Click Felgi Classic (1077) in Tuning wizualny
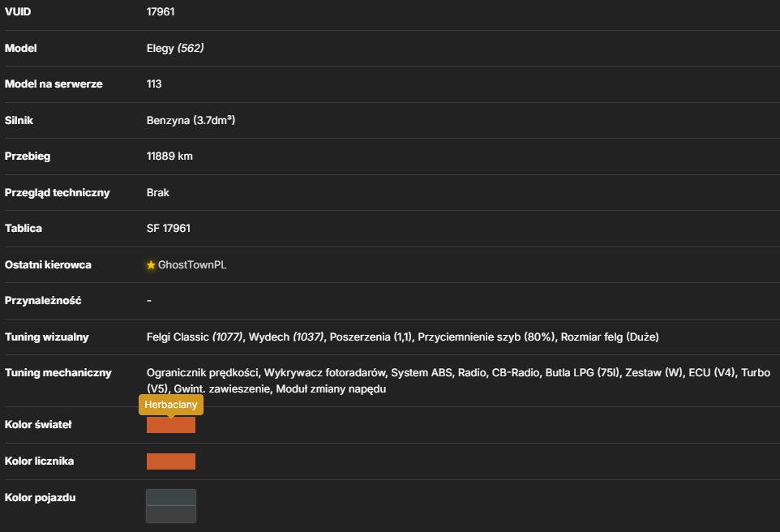The height and width of the screenshot is (532, 780). (195, 337)
